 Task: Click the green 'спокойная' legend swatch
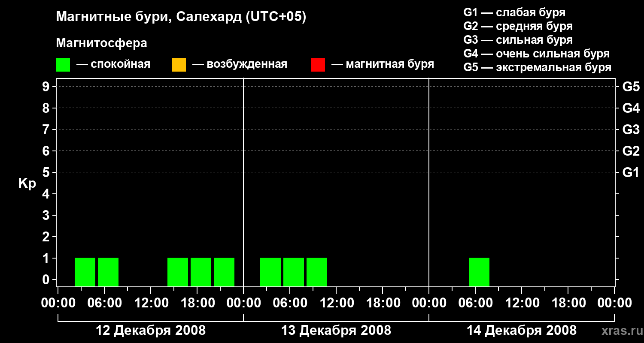click(x=63, y=65)
